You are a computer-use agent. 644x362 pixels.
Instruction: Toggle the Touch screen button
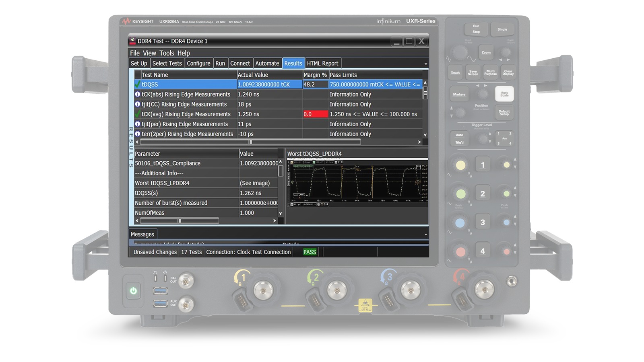coord(455,73)
